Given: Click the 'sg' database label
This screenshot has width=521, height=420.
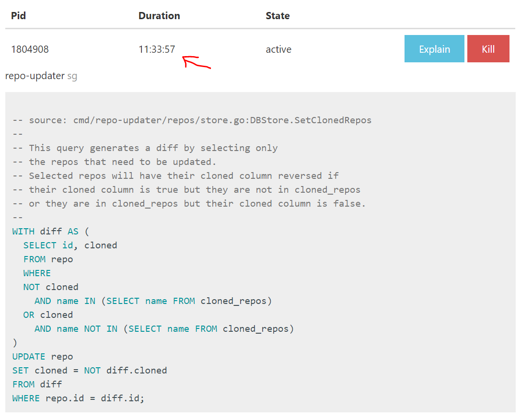Looking at the screenshot, I should 72,76.
